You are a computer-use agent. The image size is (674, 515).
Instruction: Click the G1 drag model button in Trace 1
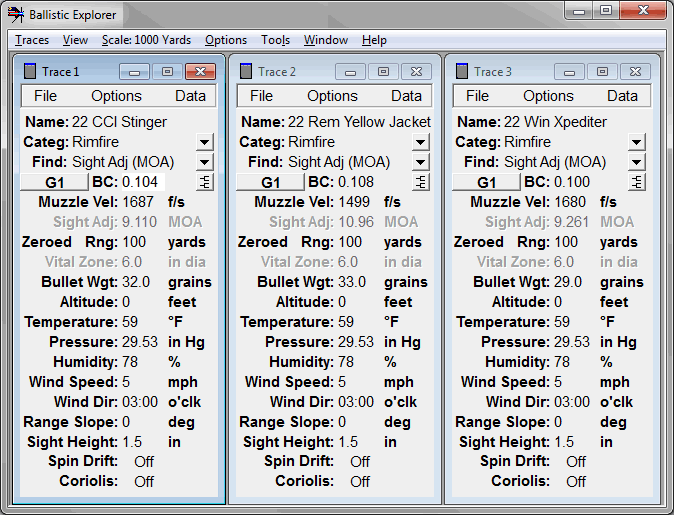coord(55,182)
